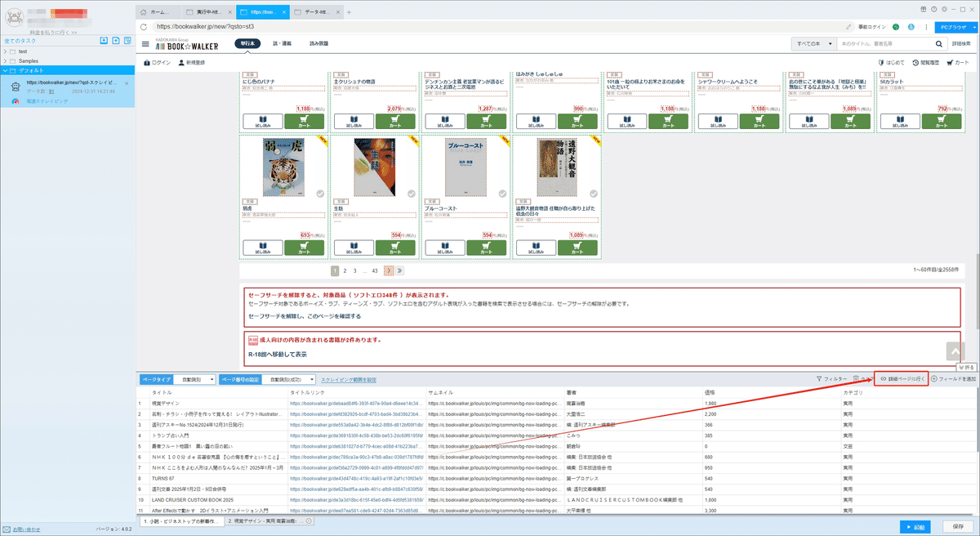Viewport: 980px width, 536px height.
Task: Click the cart button for 弱虎
Action: tap(305, 247)
